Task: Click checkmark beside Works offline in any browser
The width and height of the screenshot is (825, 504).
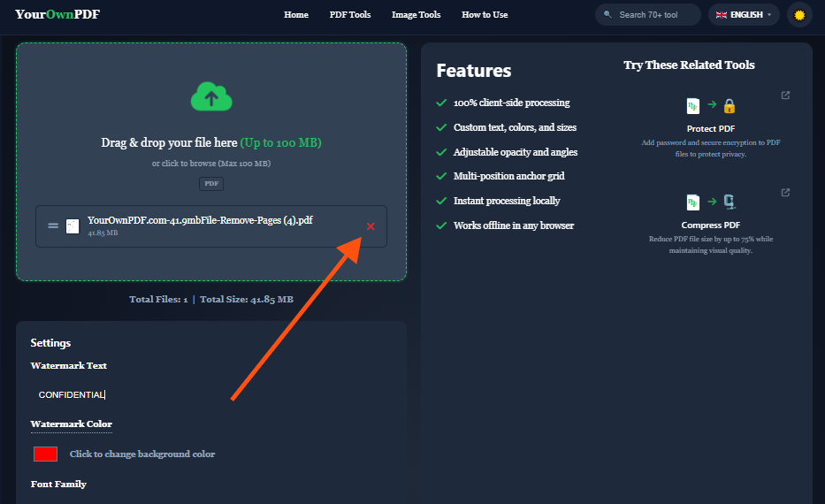Action: pos(441,225)
